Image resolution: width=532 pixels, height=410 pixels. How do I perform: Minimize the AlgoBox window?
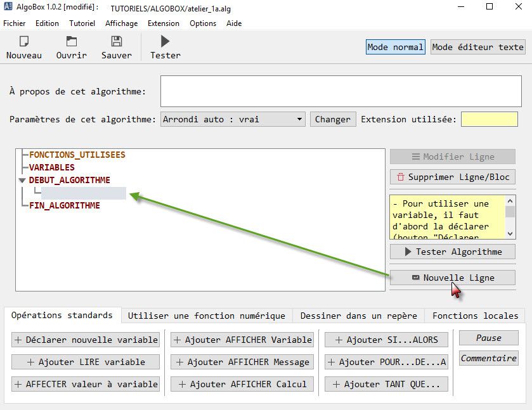pos(461,7)
